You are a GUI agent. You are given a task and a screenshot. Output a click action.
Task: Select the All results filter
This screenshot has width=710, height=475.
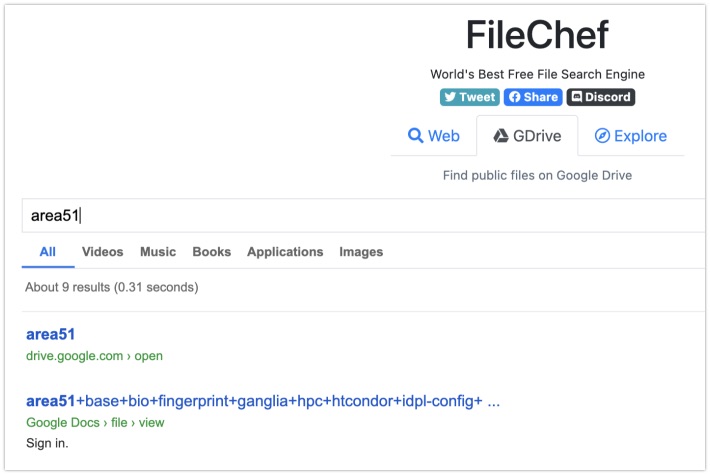pos(48,252)
